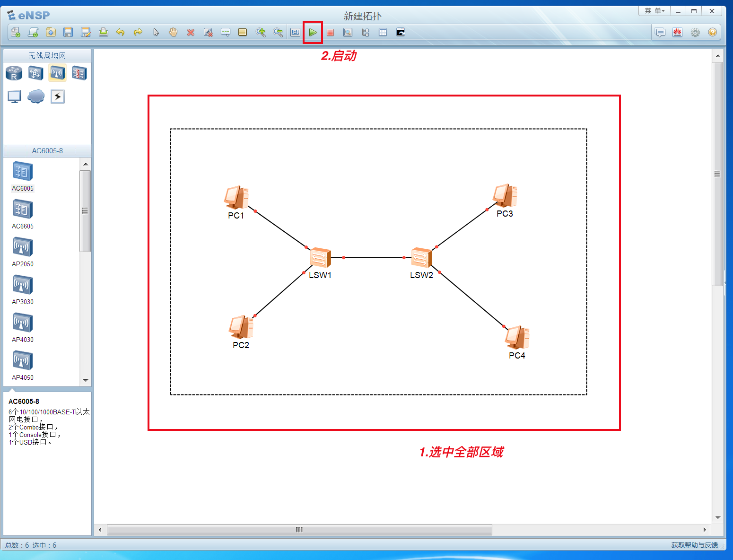Select the AC6005 wireless controller in sidebar

pos(22,172)
